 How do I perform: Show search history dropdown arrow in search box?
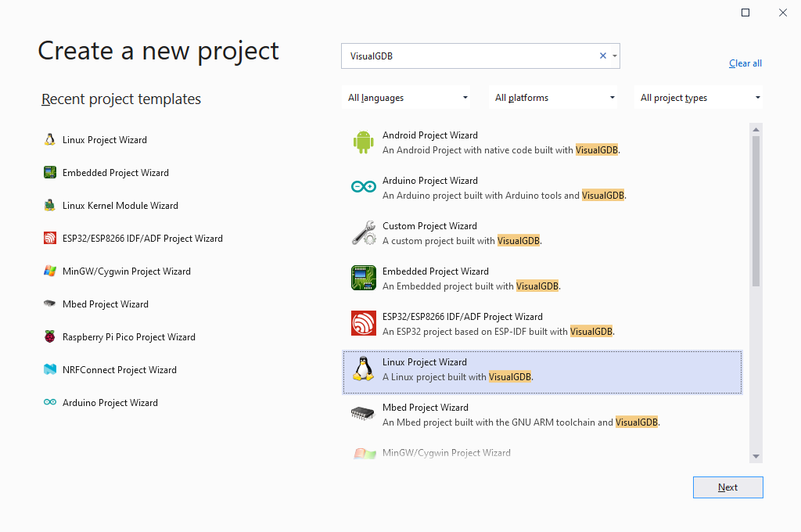[615, 56]
